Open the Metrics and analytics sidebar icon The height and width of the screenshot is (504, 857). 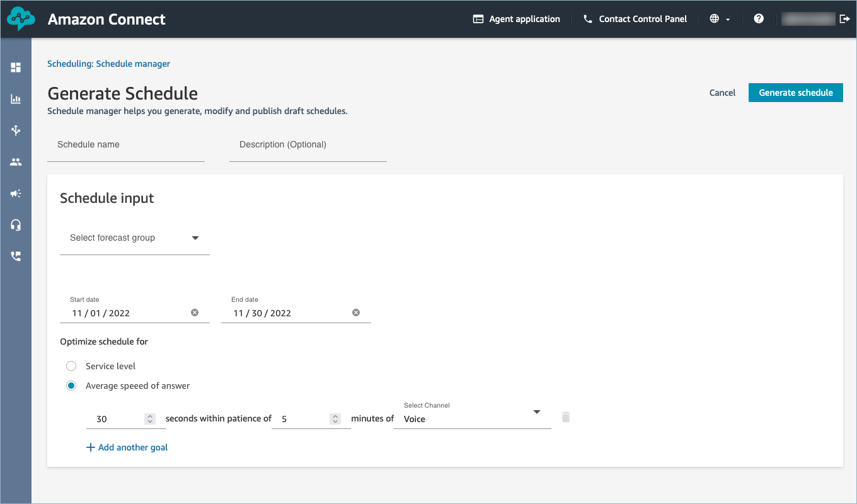[16, 98]
